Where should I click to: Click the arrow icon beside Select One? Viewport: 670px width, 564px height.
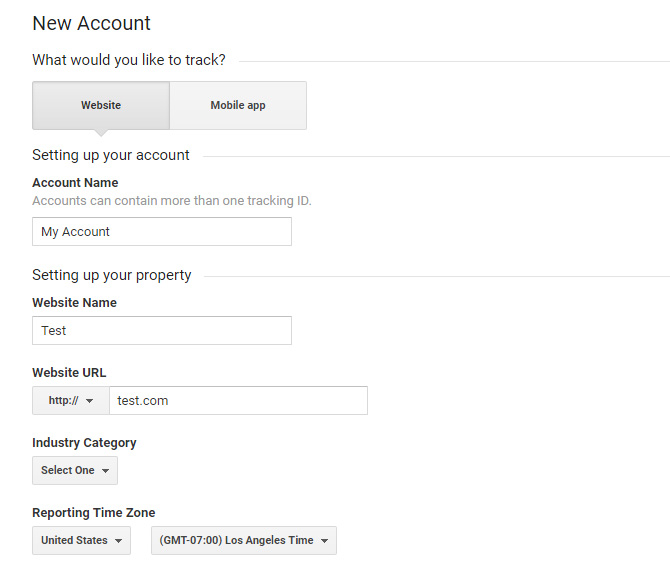point(105,471)
